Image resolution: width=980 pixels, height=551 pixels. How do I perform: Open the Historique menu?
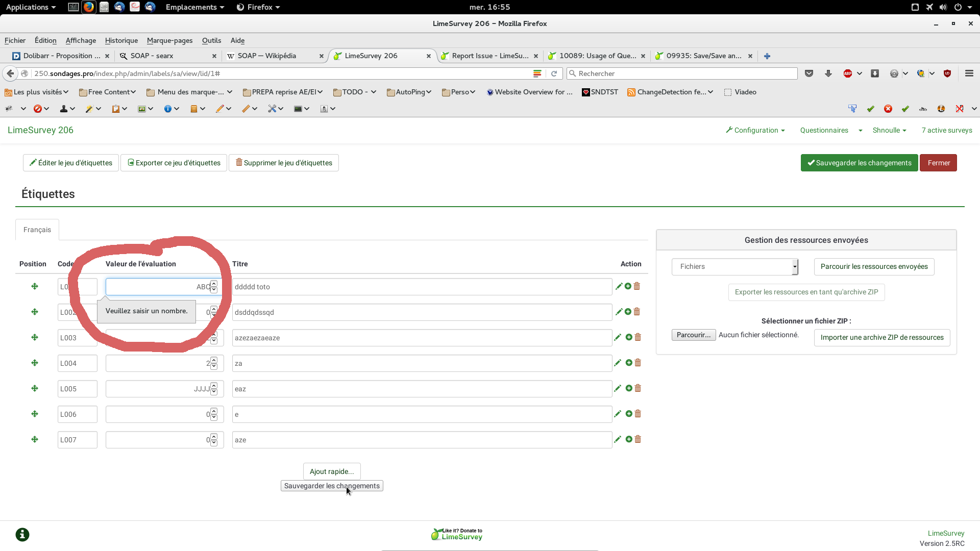121,40
